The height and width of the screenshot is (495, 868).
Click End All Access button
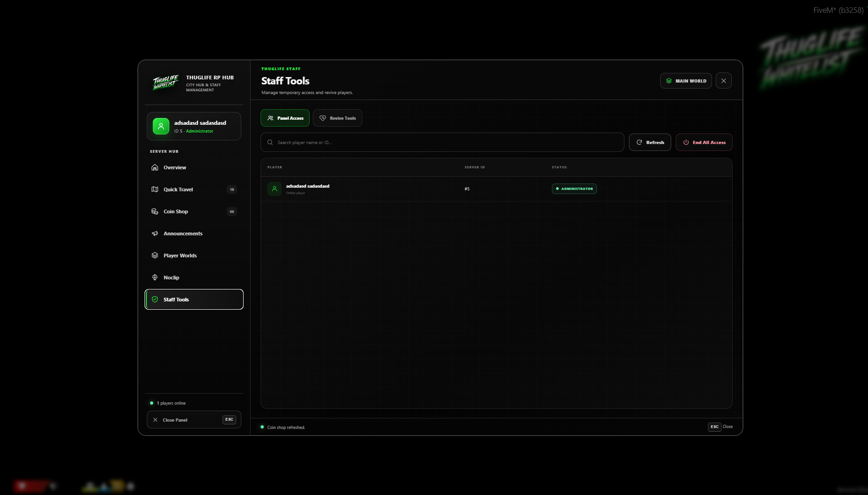[x=704, y=142]
